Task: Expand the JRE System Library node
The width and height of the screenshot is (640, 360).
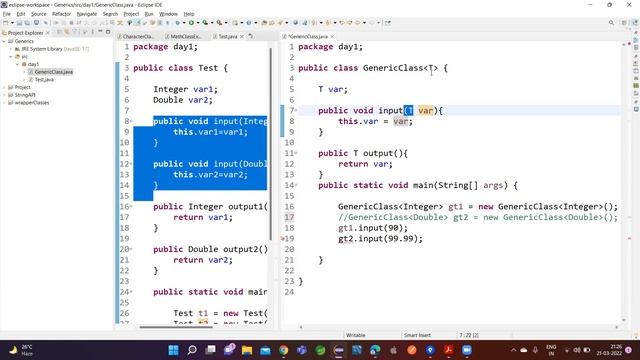Action: click(11, 49)
